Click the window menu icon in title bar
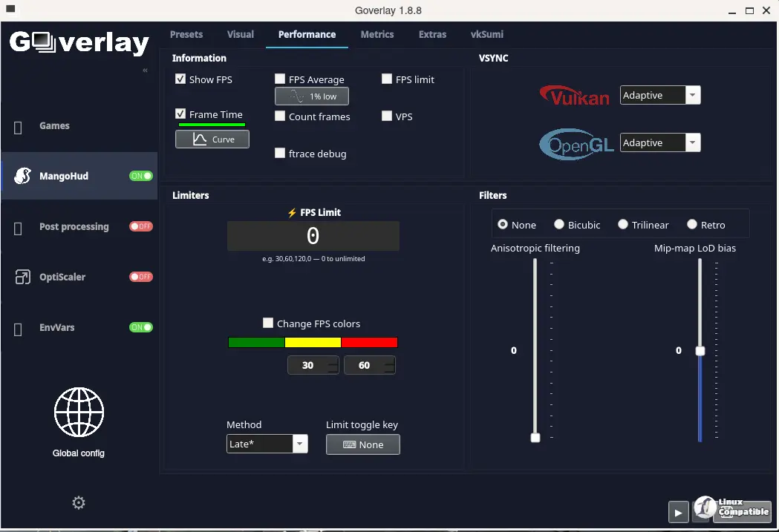Viewport: 779px width, 532px height. [x=10, y=9]
